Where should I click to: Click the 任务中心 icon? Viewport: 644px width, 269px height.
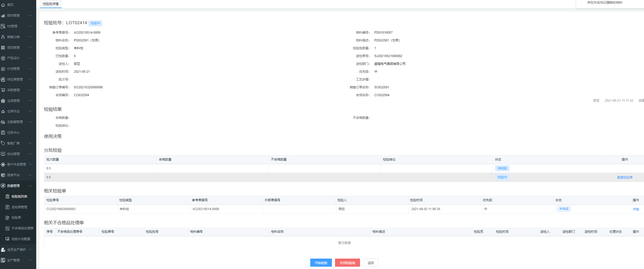[x=3, y=133]
